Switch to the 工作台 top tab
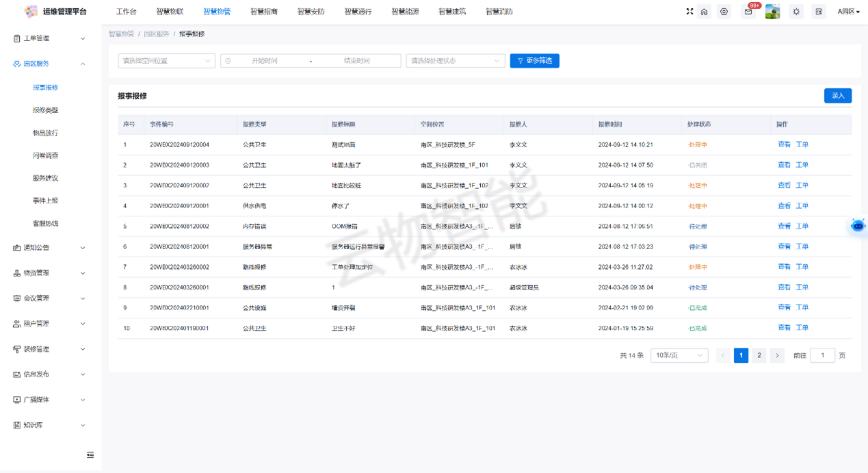The height and width of the screenshot is (473, 868). click(x=126, y=12)
